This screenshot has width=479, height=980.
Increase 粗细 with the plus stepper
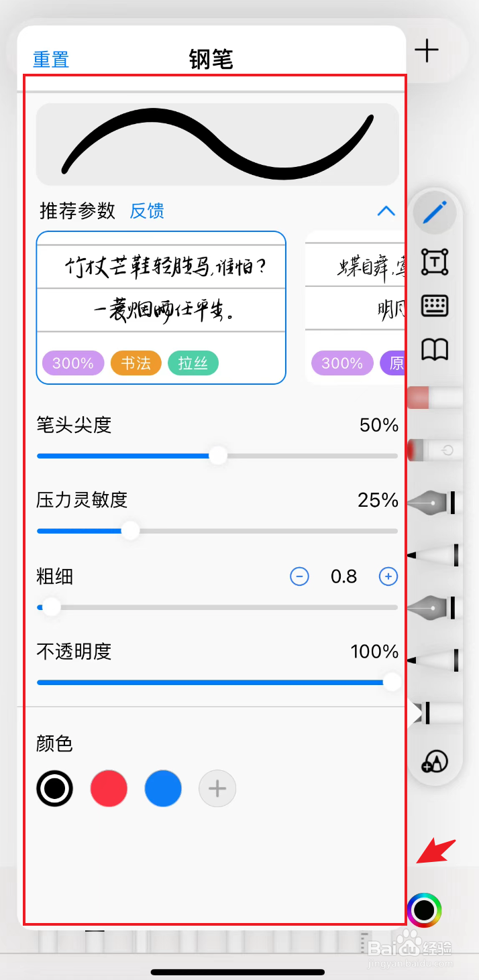[x=388, y=576]
